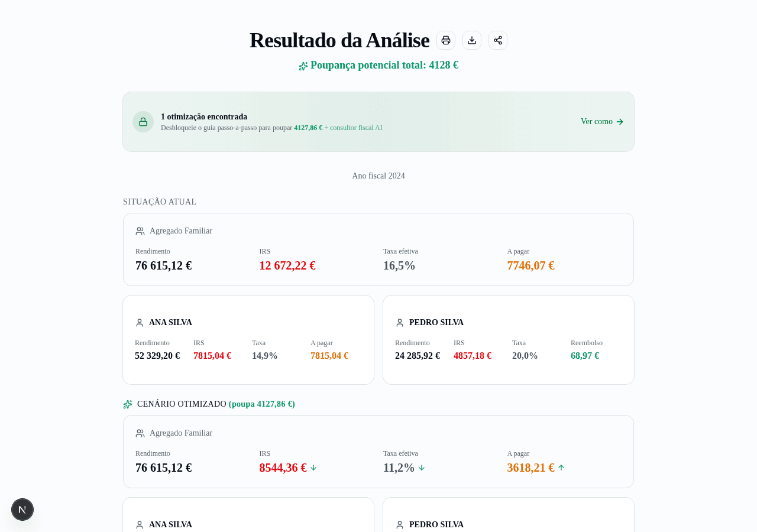The image size is (757, 532).
Task: Click Ana Silva's person icon
Action: [x=138, y=323]
